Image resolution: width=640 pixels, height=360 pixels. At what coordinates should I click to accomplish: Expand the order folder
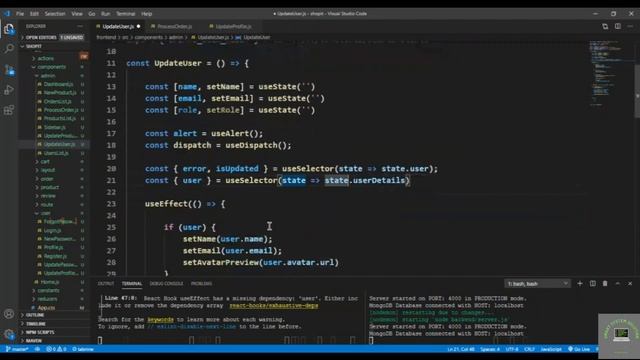47,179
